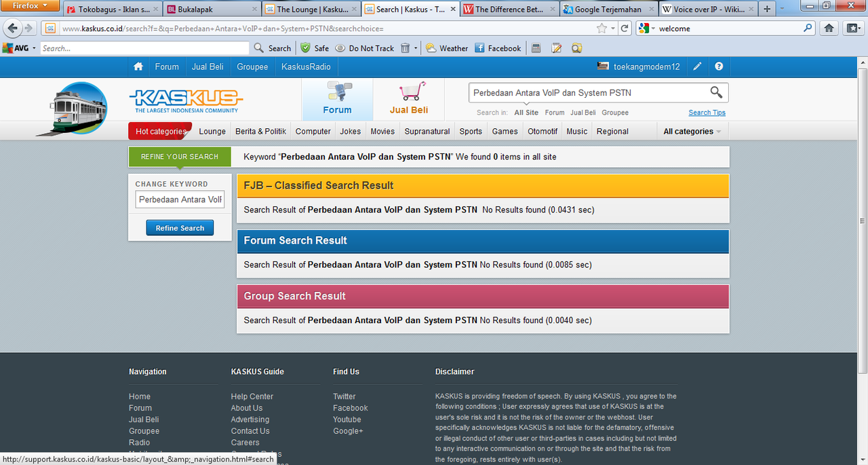Click the magnifier in the browser search box
Viewport: 868px width, 465px height.
808,29
